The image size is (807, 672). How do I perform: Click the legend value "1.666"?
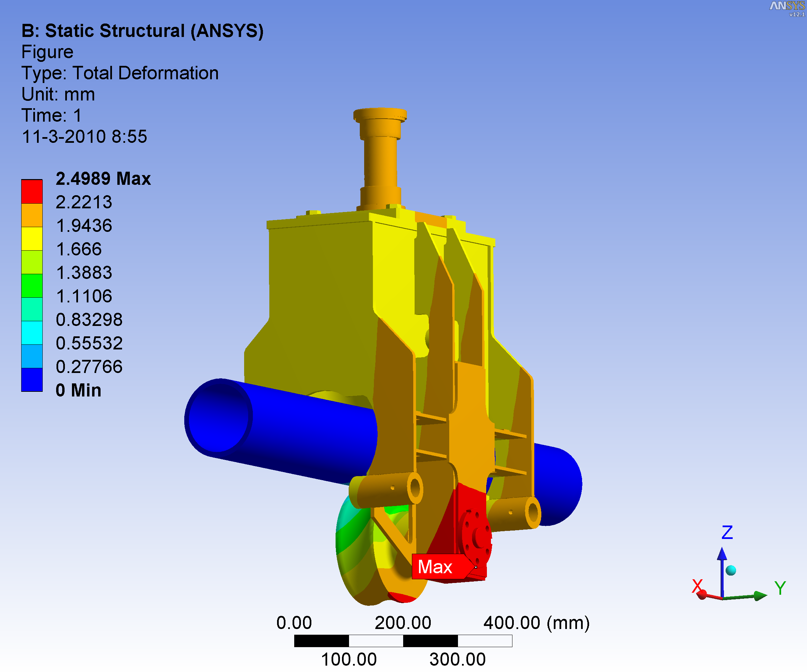click(79, 249)
